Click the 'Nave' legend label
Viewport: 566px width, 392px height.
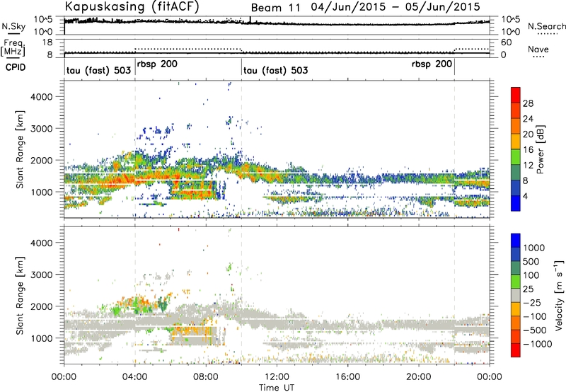click(538, 49)
